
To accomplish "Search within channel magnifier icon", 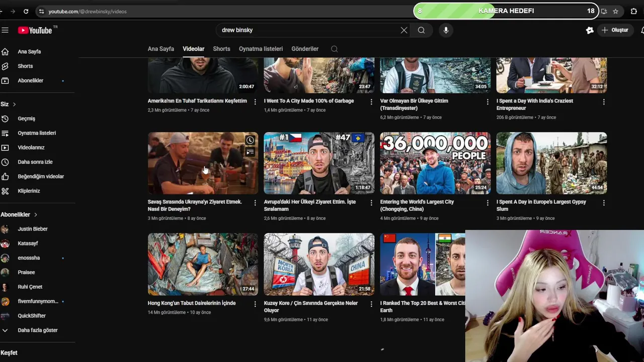I will click(x=335, y=49).
